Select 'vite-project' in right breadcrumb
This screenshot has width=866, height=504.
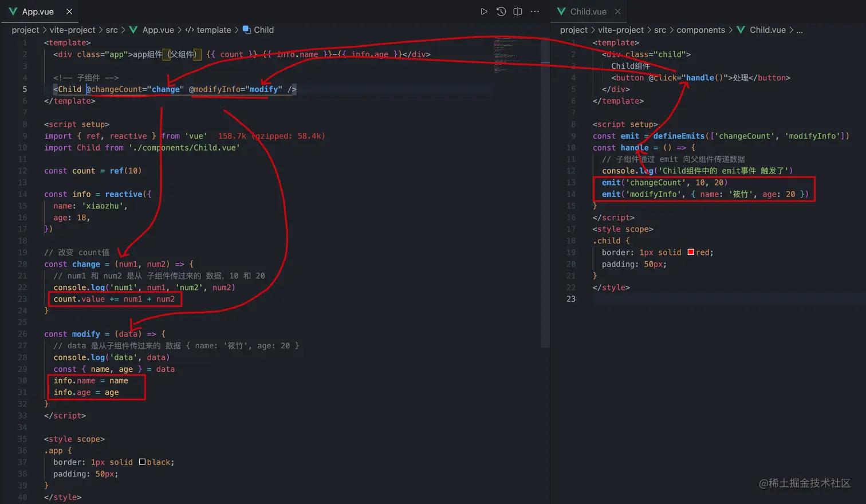pos(621,30)
